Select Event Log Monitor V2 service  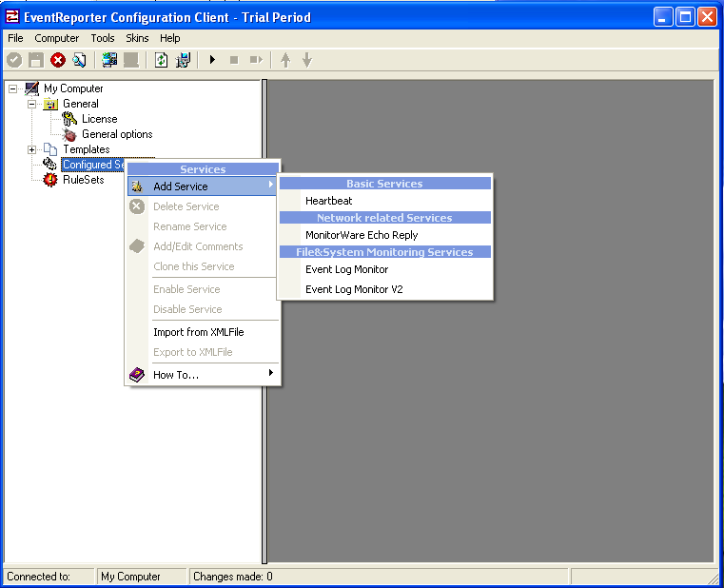pos(385,289)
